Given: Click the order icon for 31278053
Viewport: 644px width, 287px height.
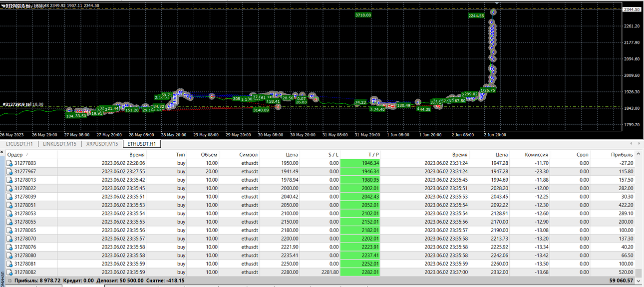Looking at the screenshot, I should [x=9, y=214].
